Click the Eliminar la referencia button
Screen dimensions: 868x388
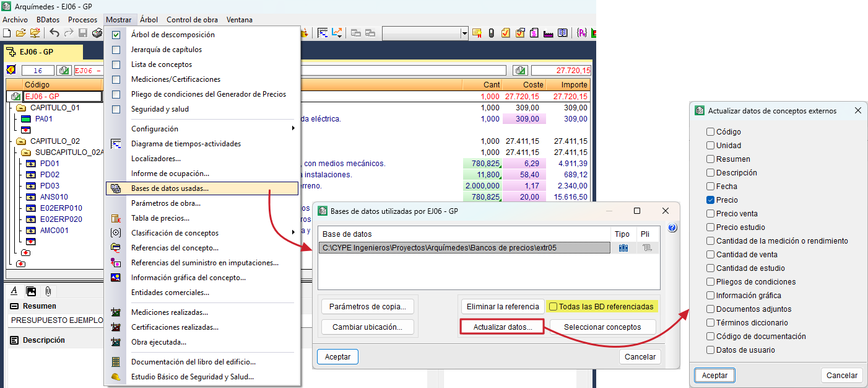click(x=503, y=306)
